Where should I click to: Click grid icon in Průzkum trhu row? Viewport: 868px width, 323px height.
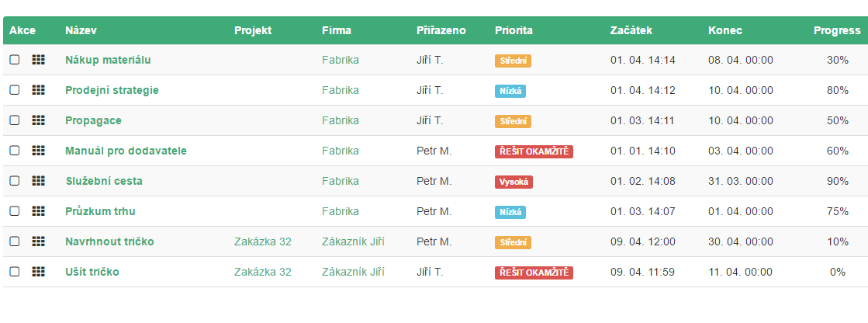(x=38, y=211)
